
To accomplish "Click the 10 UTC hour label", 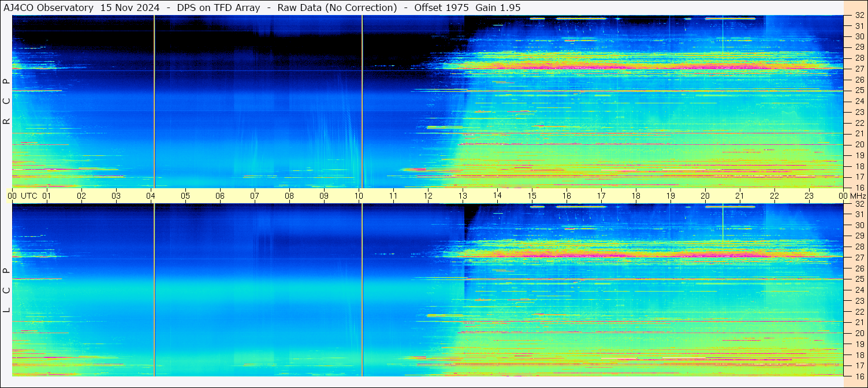I will [359, 196].
